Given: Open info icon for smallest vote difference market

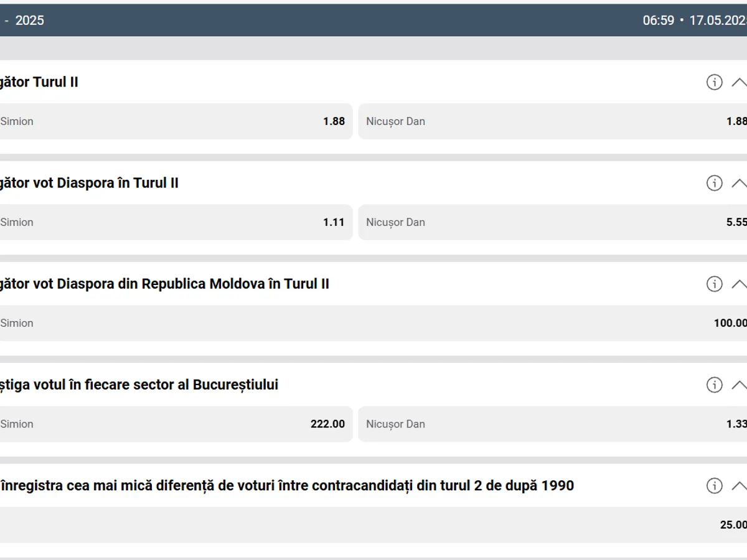Looking at the screenshot, I should tap(714, 485).
